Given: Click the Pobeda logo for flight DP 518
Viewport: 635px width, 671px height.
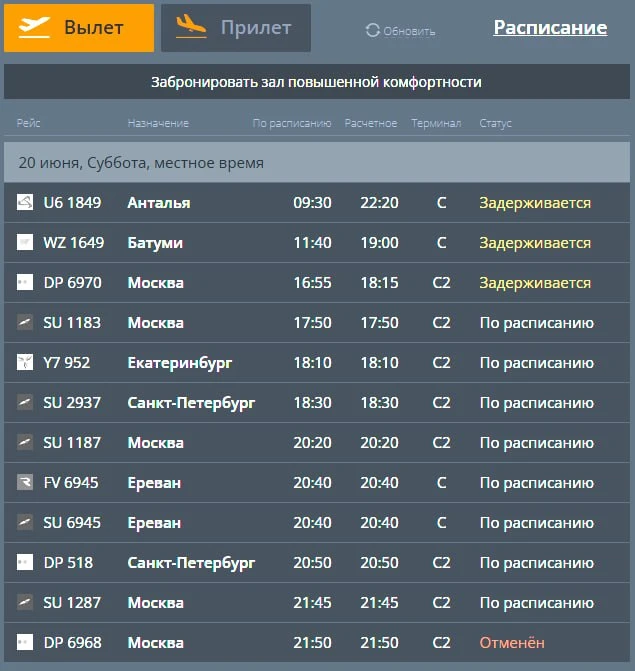Looking at the screenshot, I should coord(25,562).
